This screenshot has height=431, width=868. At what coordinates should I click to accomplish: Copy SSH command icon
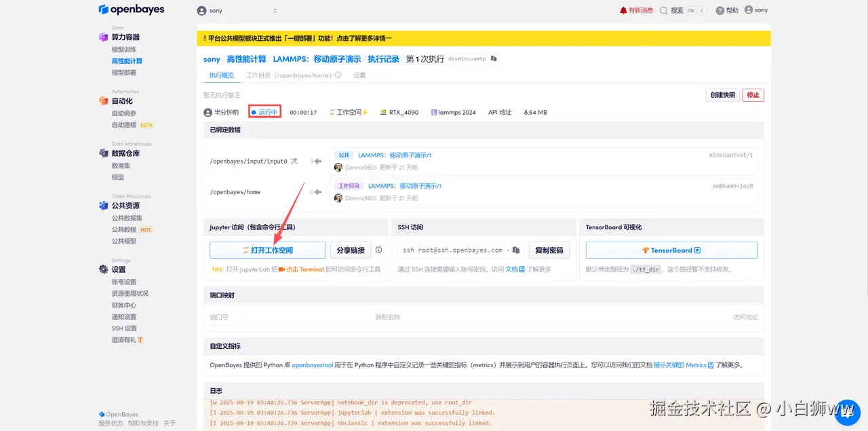(x=516, y=250)
